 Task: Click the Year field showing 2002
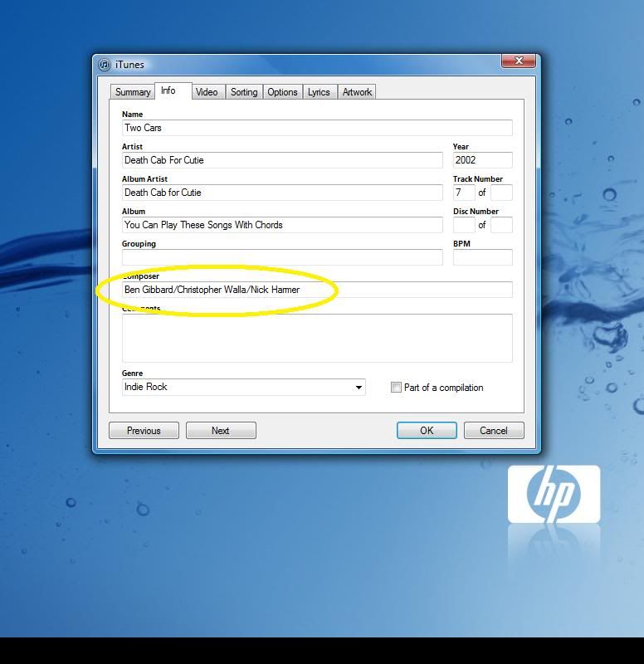(x=483, y=160)
